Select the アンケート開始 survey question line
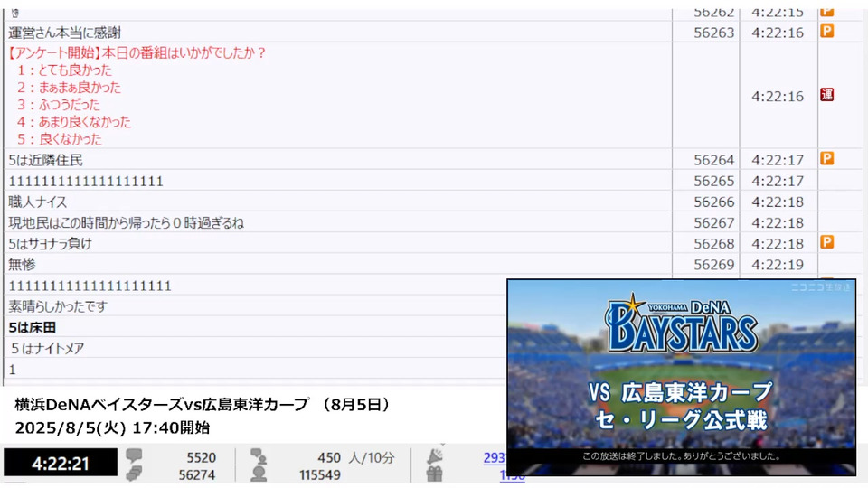Screen dimensions: 868x488 [x=137, y=52]
